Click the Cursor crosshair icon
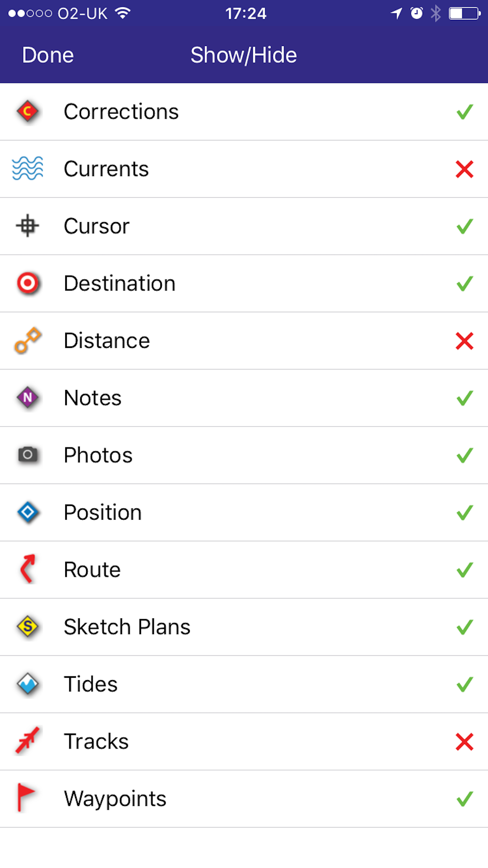The width and height of the screenshot is (488, 868). pos(28,226)
